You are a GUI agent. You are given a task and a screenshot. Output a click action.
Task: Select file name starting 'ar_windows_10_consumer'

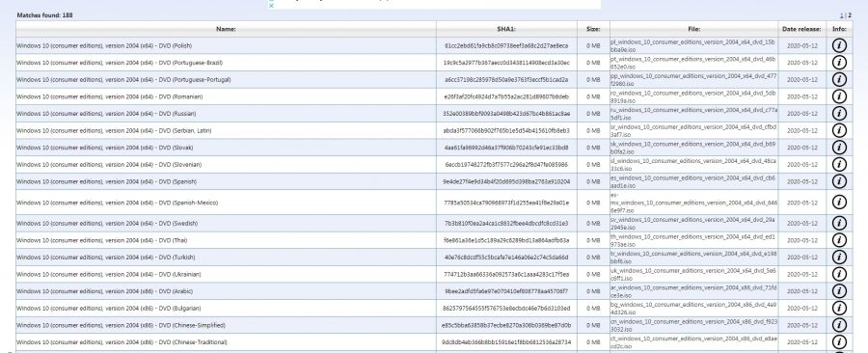pos(693,291)
